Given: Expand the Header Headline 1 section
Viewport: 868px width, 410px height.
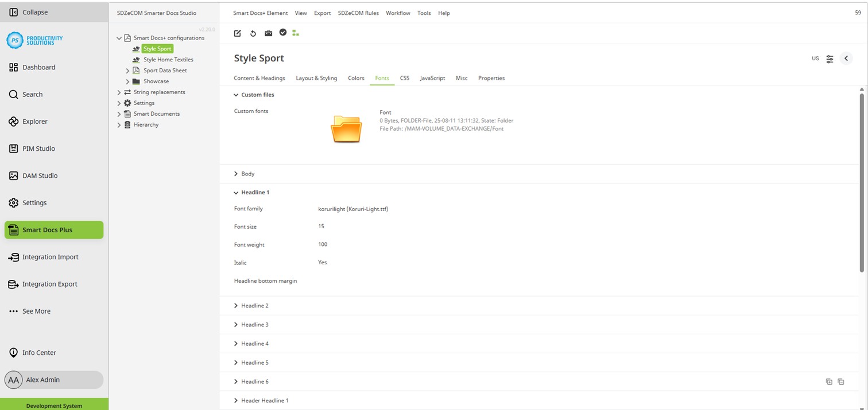Looking at the screenshot, I should pos(236,401).
